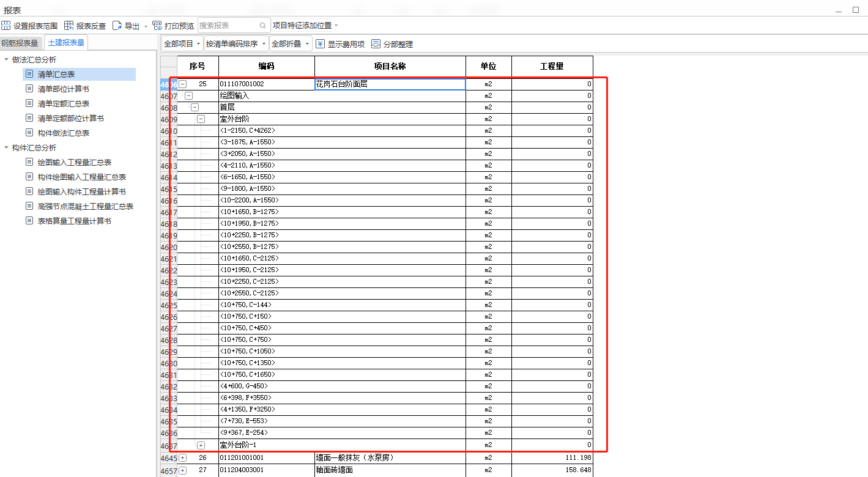Viewport: 868px width, 477px height.
Task: Collapse row 25 花岗石台阶面层
Action: point(182,84)
